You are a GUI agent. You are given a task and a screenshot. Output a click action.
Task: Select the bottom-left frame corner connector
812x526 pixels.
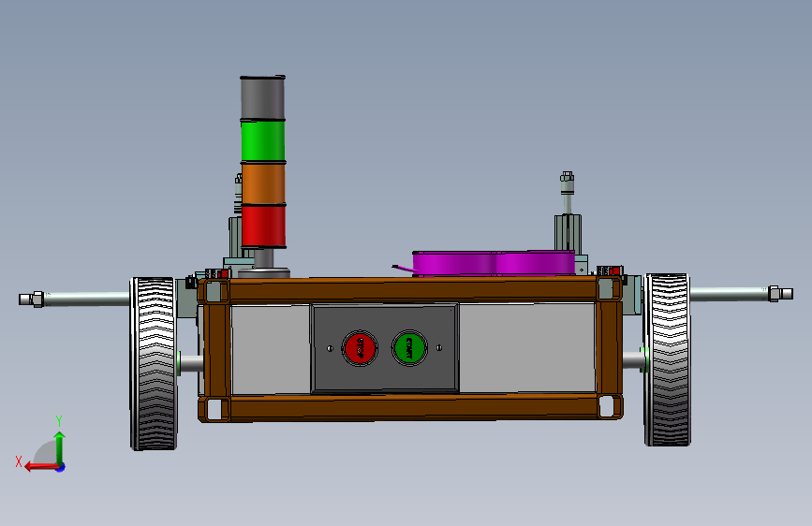214,409
